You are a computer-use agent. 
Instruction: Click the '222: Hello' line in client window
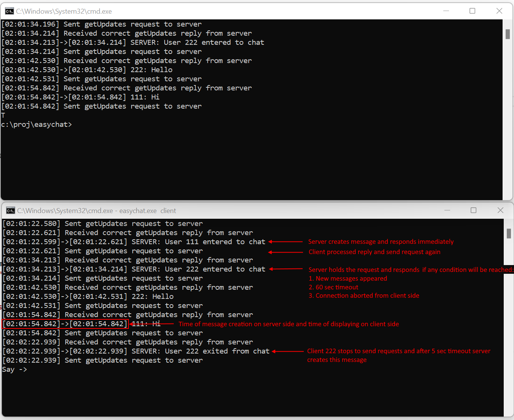point(88,297)
